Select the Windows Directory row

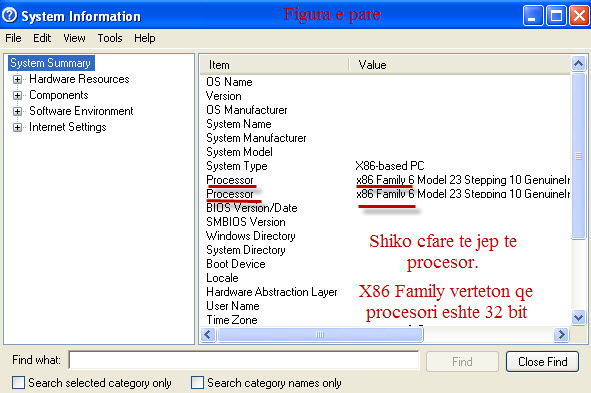(x=385, y=235)
